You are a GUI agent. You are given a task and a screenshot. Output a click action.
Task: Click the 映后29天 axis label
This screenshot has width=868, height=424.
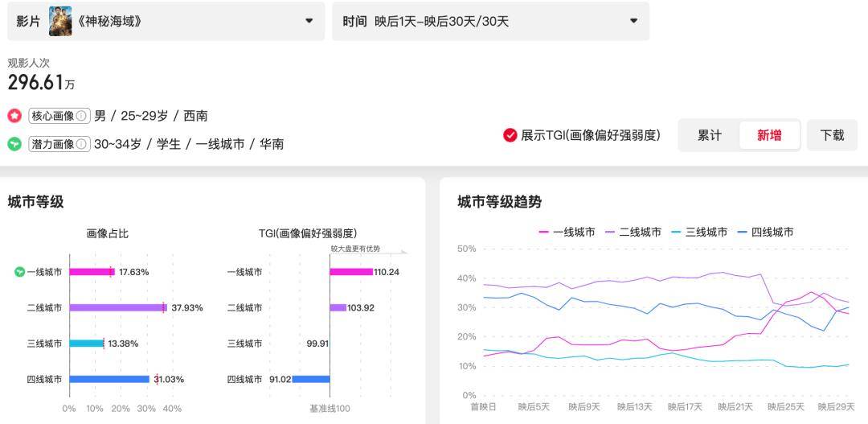tap(836, 407)
